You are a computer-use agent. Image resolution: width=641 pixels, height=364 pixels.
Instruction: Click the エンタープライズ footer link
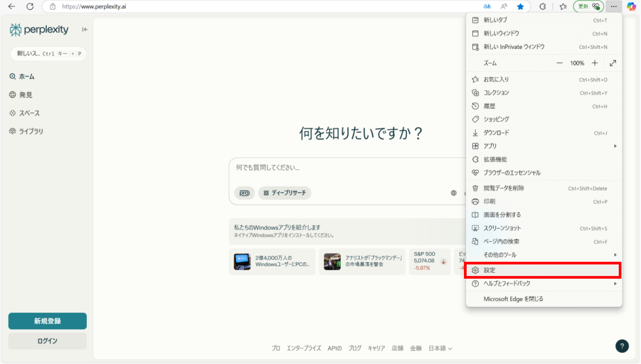pyautogui.click(x=304, y=348)
